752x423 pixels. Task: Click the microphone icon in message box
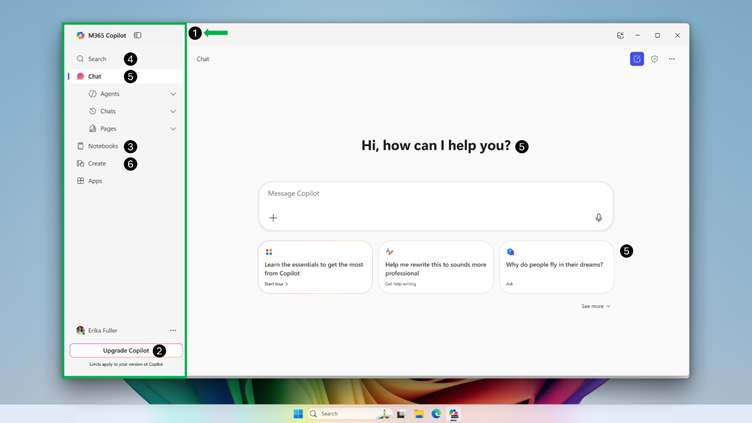point(599,218)
